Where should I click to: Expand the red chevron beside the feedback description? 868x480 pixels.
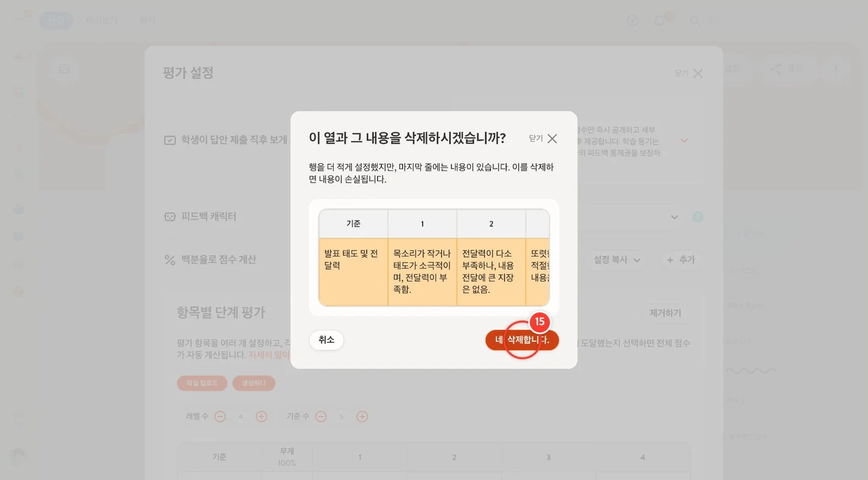[x=684, y=140]
